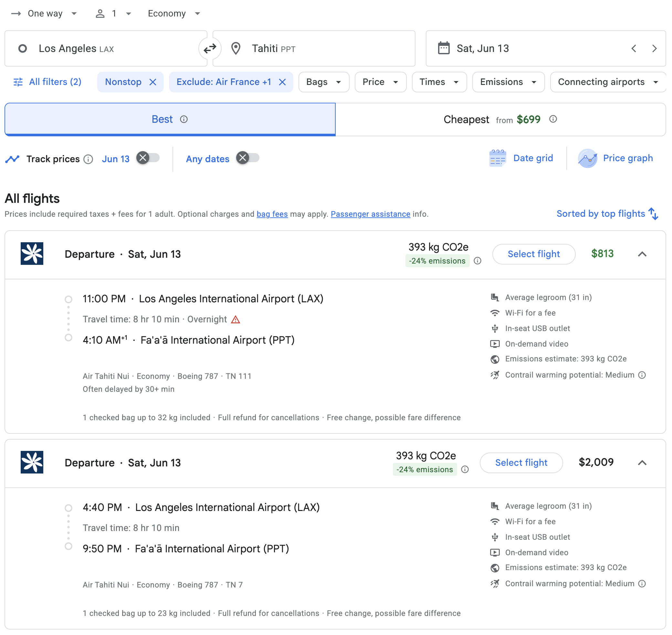Swap origin and destination airports
This screenshot has width=672, height=635.
click(x=210, y=48)
